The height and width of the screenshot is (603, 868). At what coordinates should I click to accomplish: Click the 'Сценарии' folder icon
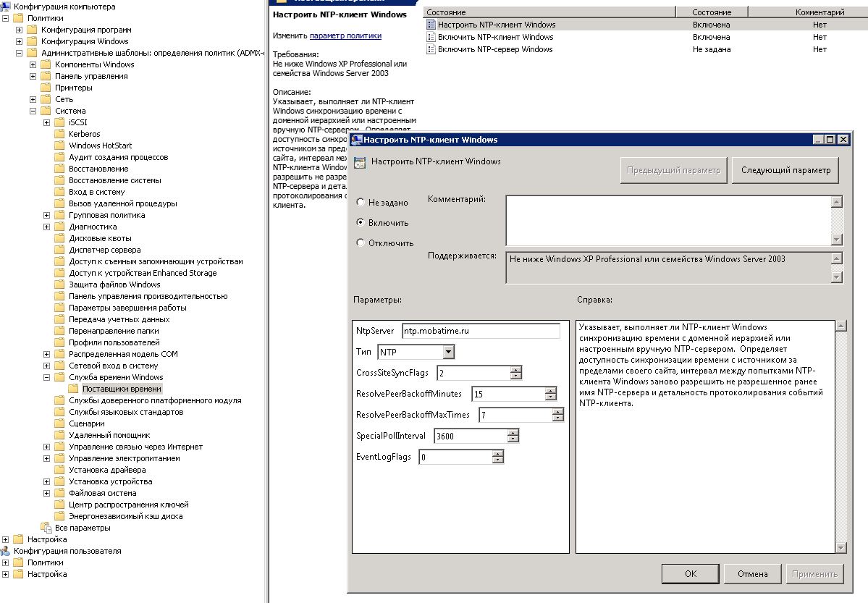[x=59, y=423]
